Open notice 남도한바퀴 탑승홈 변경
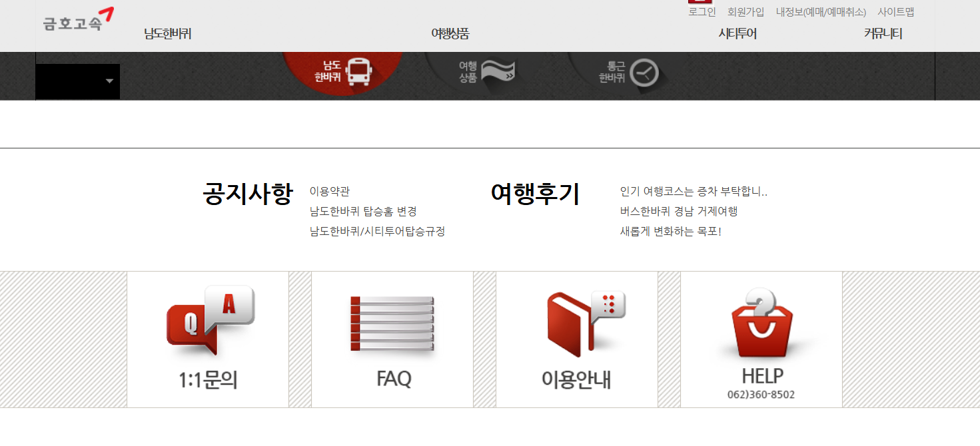 (363, 212)
